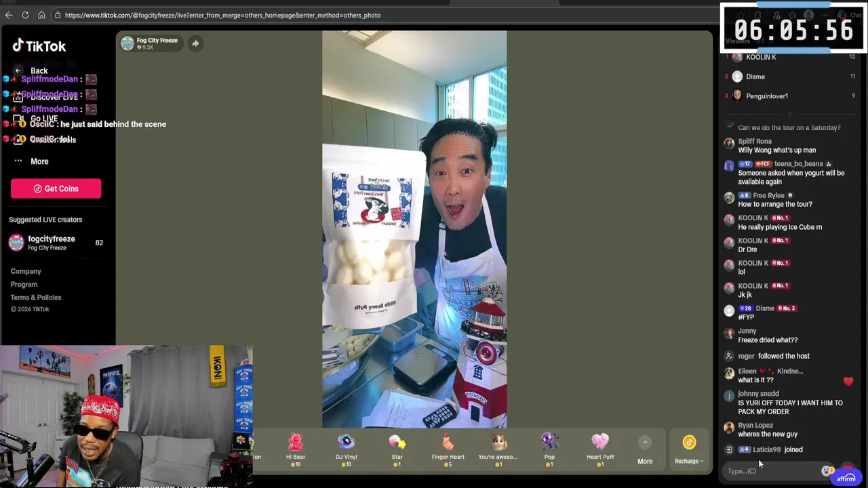Send the Finger Heart gift
The width and height of the screenshot is (868, 488).
coord(448,449)
